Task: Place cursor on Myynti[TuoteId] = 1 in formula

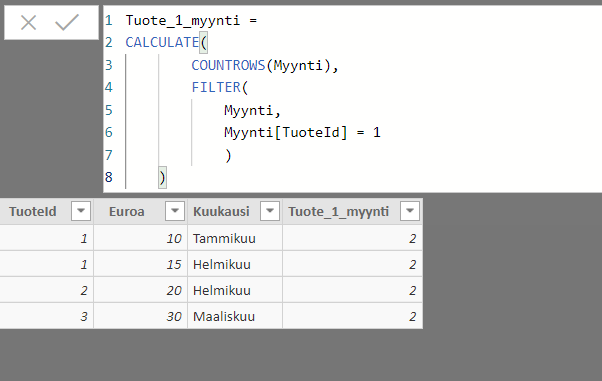Action: [302, 133]
